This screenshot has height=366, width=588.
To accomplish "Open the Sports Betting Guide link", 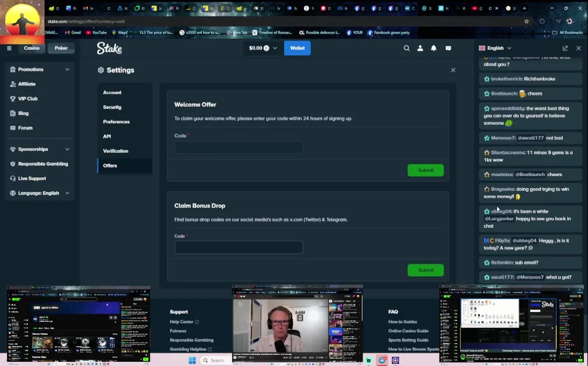I will (x=408, y=340).
